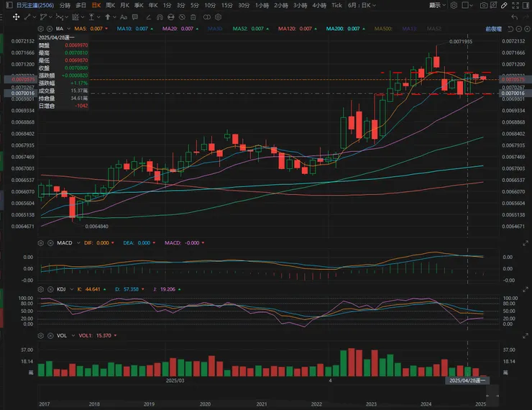
Task: Click the 前復權 adjustment button
Action: point(493,29)
